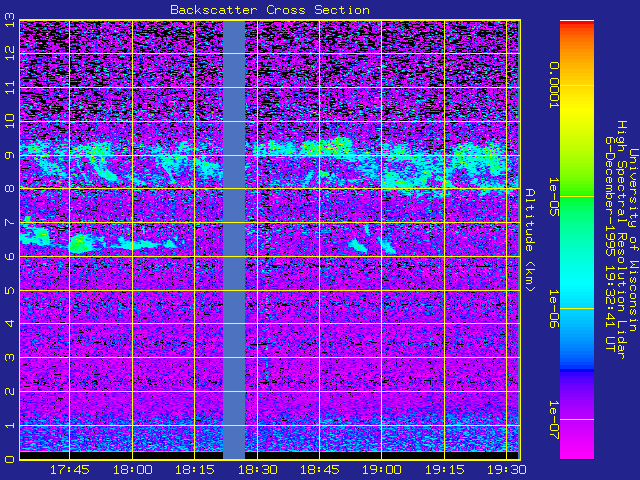640x480 pixels.
Task: Click the 18:45 time axis label
Action: (x=320, y=470)
